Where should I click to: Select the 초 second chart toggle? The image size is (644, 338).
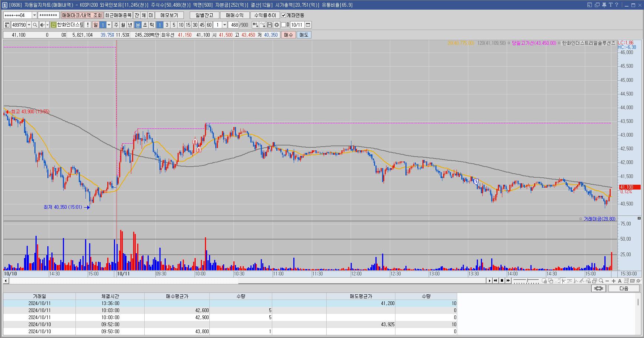coord(145,25)
